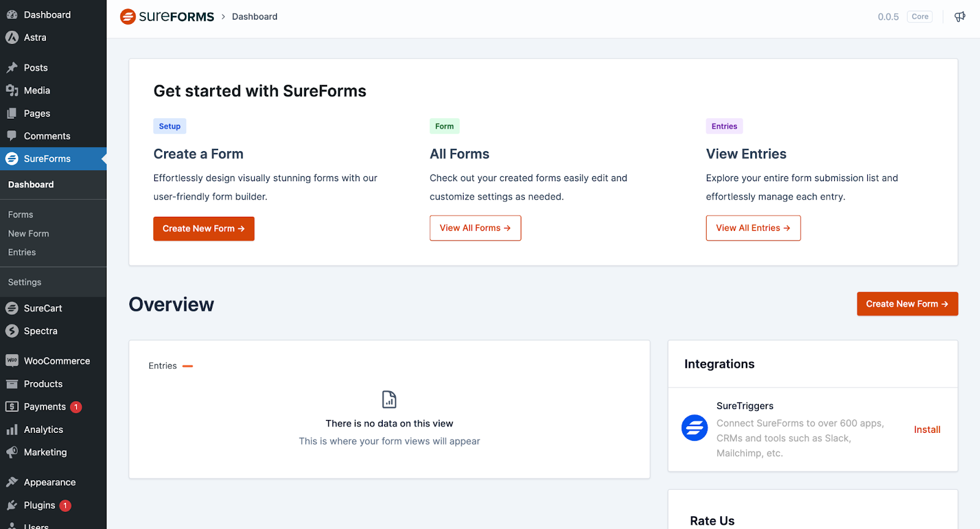Click the 'All Forms' heading

tap(459, 154)
